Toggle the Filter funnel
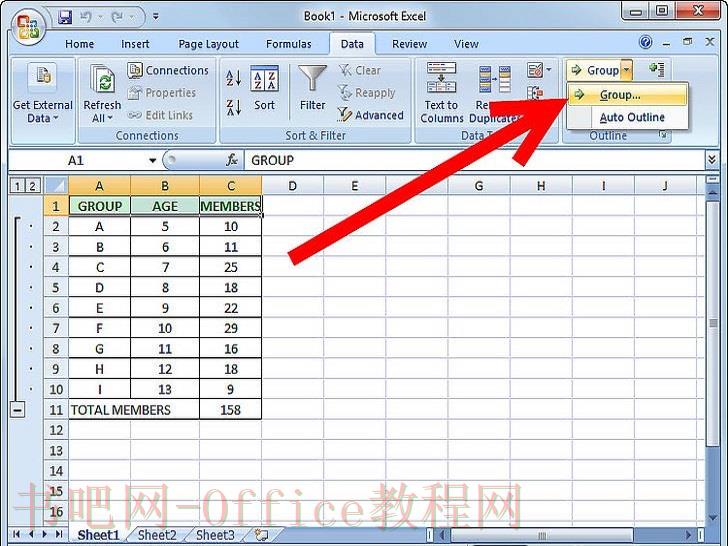The image size is (728, 546). (312, 88)
